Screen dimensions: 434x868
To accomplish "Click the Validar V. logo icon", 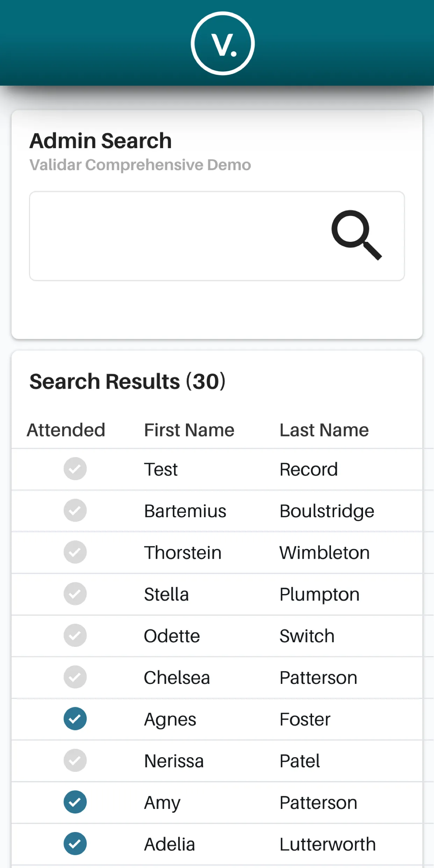I will pyautogui.click(x=223, y=43).
